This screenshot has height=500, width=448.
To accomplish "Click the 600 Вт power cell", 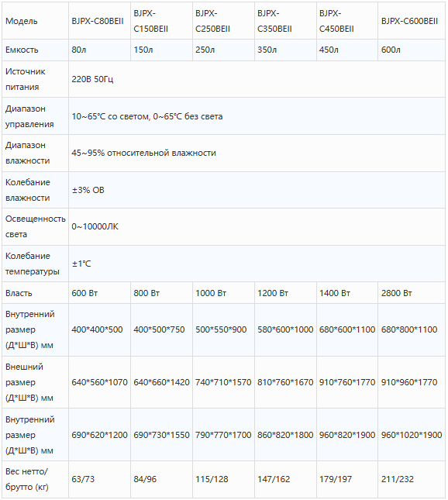I will coord(99,293).
